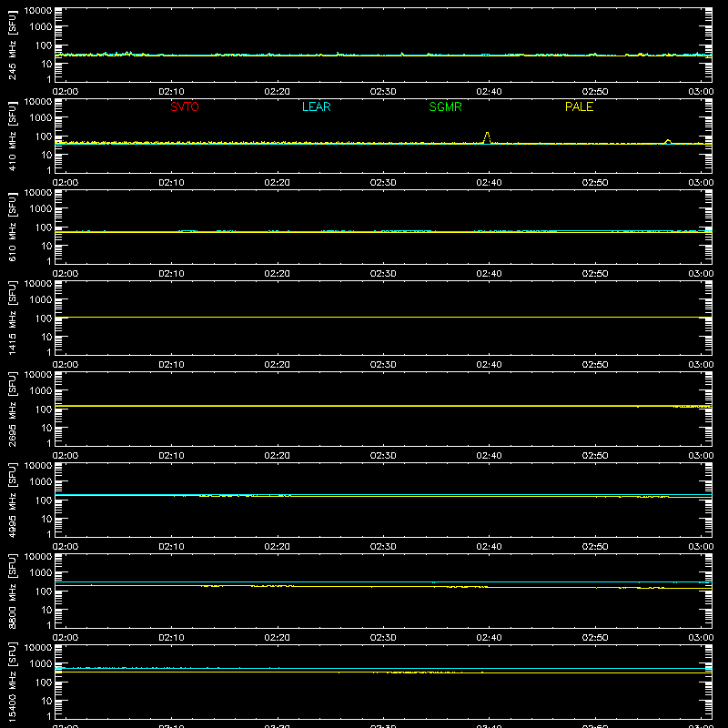Click the 10000 y-axis value of 2695 MHz plot

(x=38, y=375)
